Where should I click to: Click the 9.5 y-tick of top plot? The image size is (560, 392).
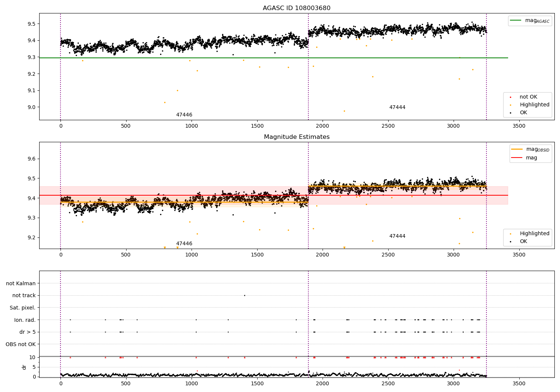(31, 24)
